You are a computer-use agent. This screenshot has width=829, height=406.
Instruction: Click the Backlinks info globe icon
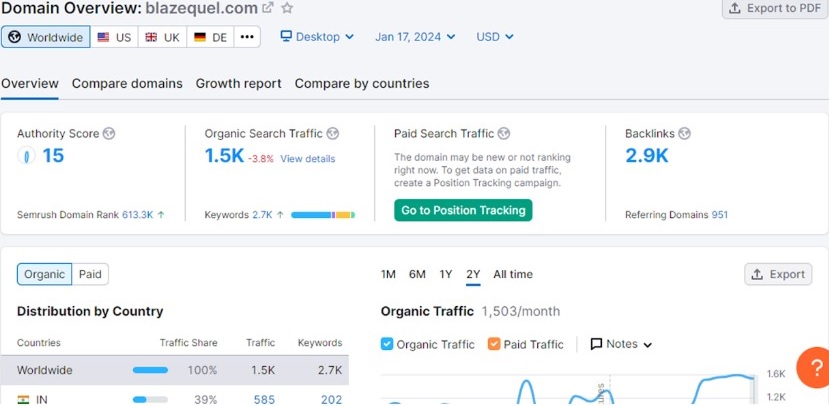(684, 134)
